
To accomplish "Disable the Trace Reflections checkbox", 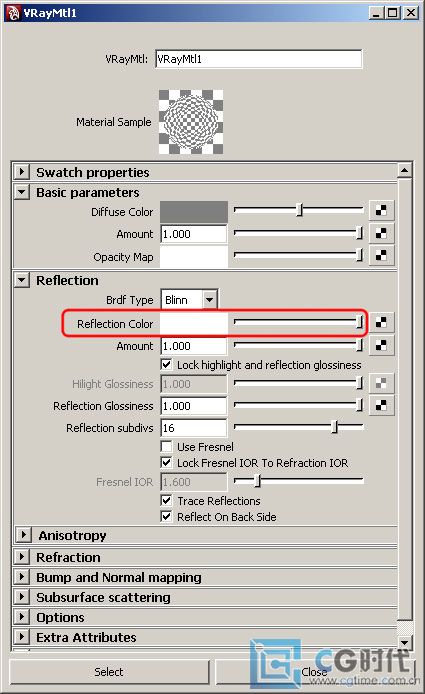I will [166, 501].
